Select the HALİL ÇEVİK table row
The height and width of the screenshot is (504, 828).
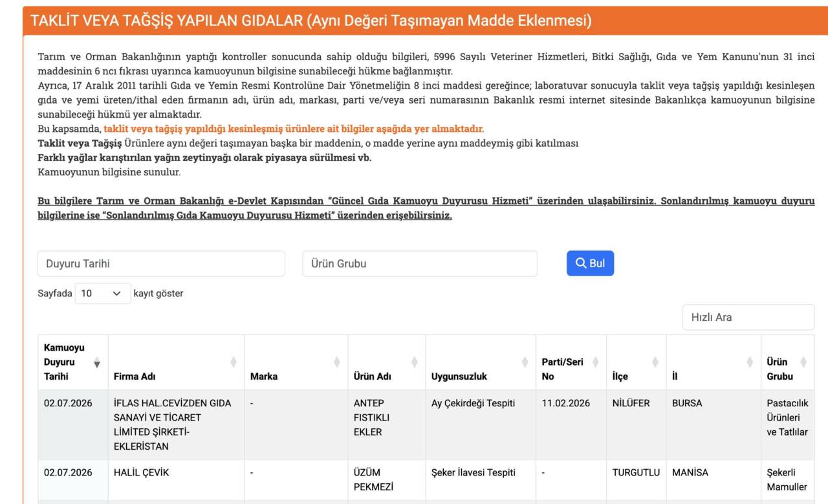[426, 479]
